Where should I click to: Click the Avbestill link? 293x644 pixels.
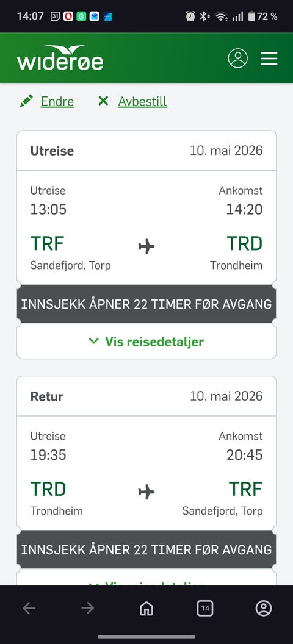[142, 101]
